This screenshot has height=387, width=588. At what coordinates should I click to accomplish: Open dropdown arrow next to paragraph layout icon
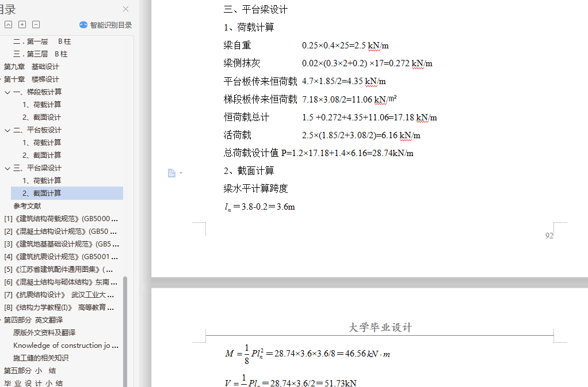(x=181, y=173)
